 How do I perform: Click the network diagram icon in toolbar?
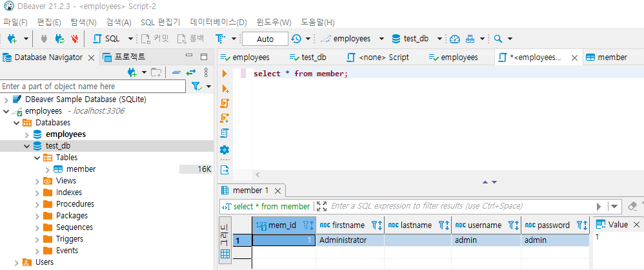click(x=470, y=39)
